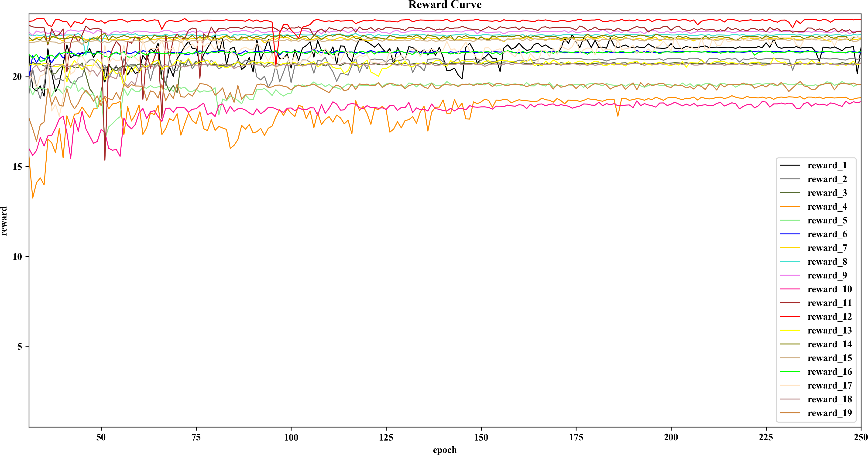The image size is (868, 455).
Task: Click the 'Reward Curve' chart title
Action: coord(445,5)
